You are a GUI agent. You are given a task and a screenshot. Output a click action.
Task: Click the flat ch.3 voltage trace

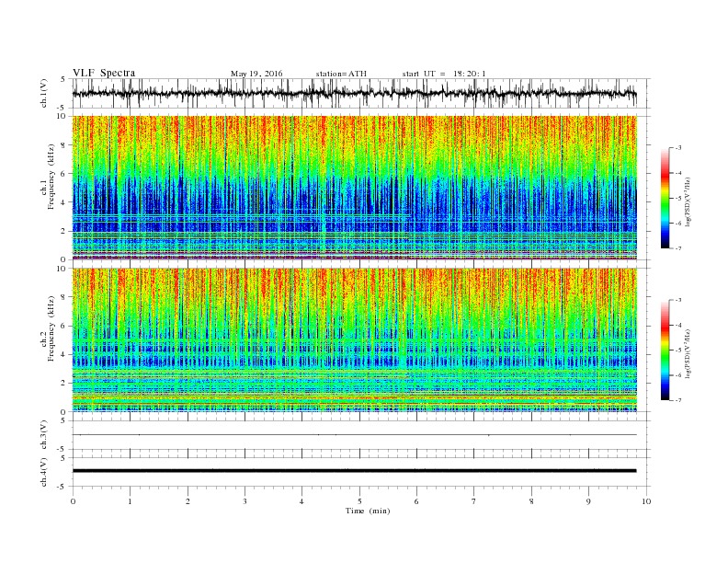(354, 435)
